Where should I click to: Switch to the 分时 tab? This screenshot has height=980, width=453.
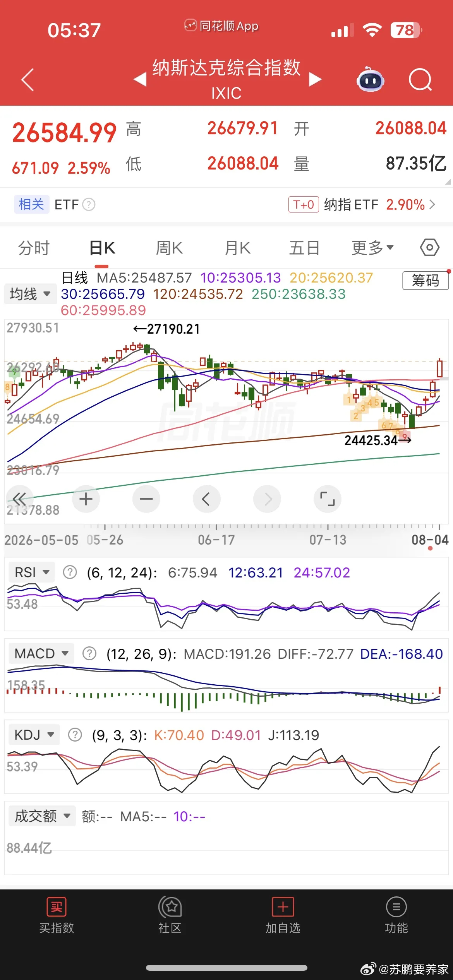point(34,248)
